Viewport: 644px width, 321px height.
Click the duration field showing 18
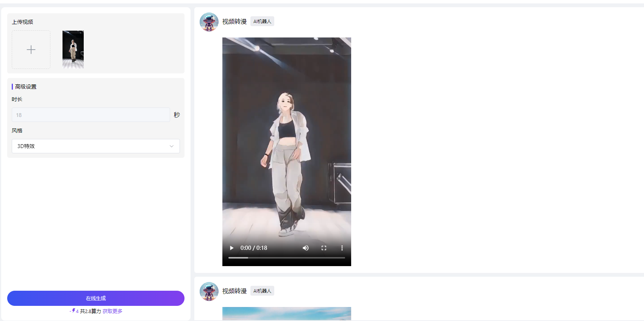click(91, 115)
